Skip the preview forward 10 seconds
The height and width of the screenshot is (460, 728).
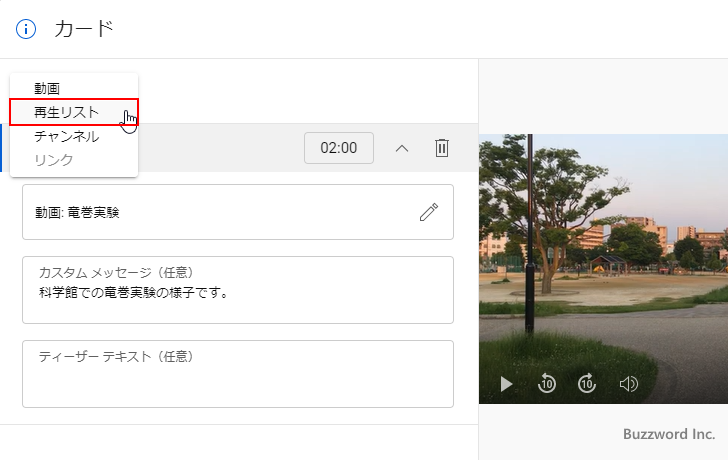(x=587, y=383)
